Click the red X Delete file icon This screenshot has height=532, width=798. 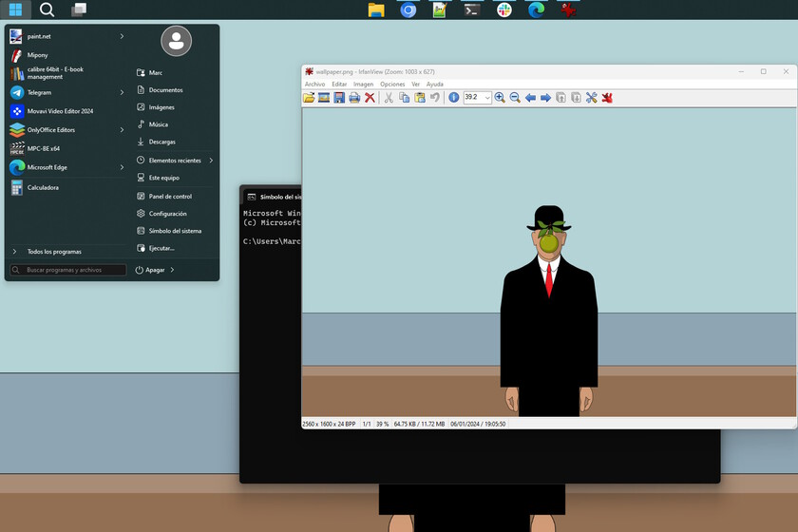(x=370, y=98)
